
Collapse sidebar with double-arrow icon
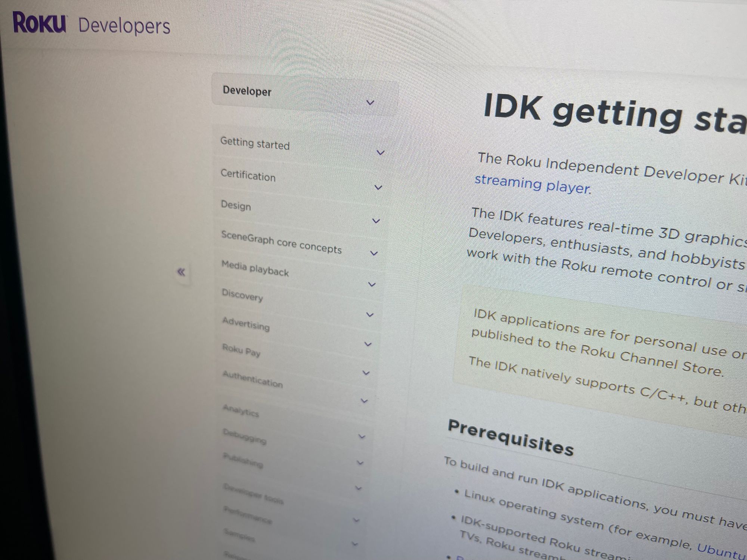[x=181, y=272]
